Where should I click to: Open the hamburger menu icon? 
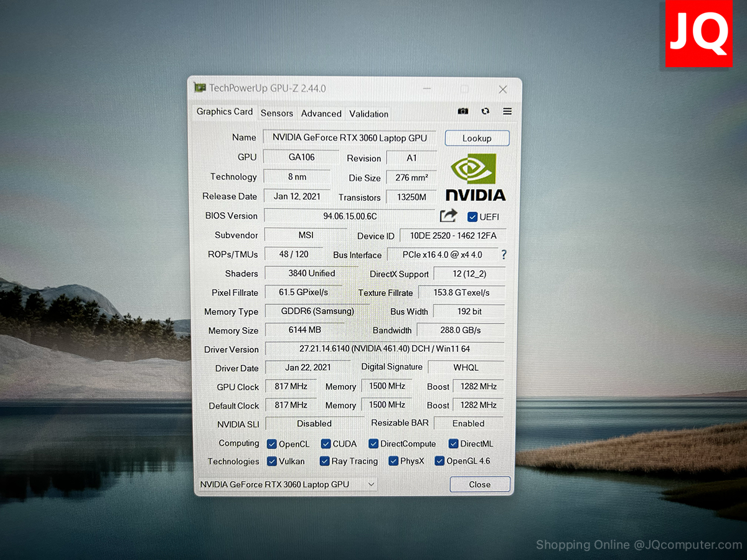[507, 111]
